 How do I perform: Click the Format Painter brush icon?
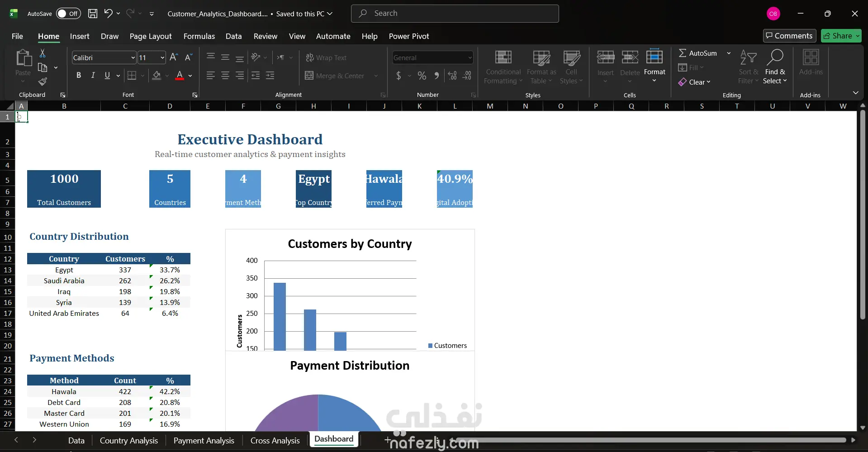tap(43, 82)
